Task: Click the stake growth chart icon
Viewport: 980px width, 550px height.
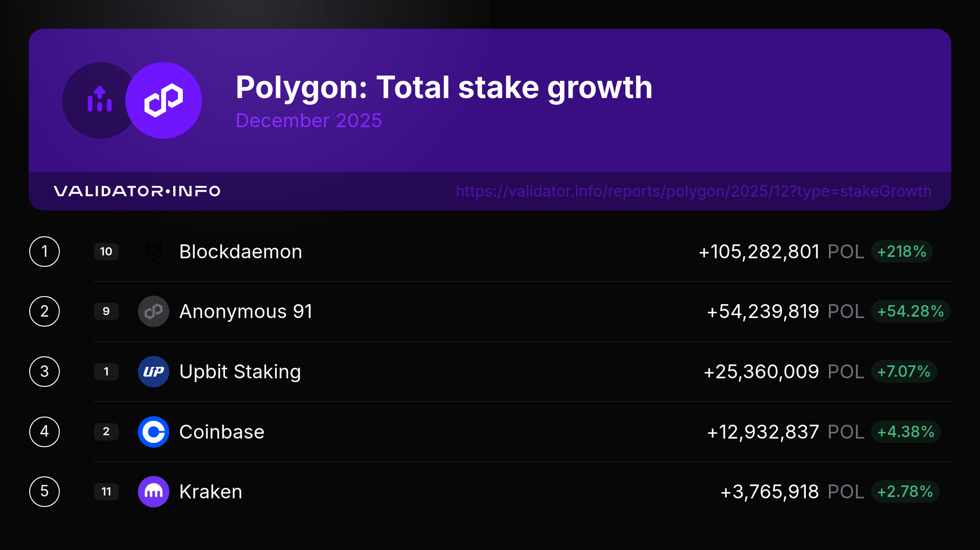Action: tap(100, 99)
